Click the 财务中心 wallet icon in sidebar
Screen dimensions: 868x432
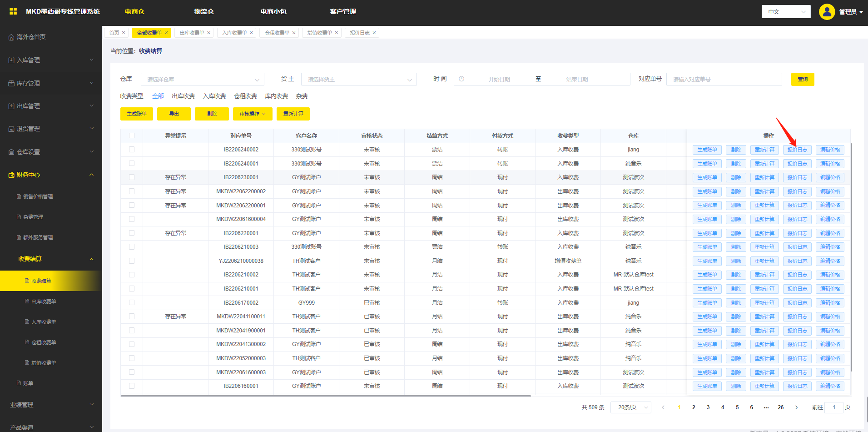click(11, 175)
